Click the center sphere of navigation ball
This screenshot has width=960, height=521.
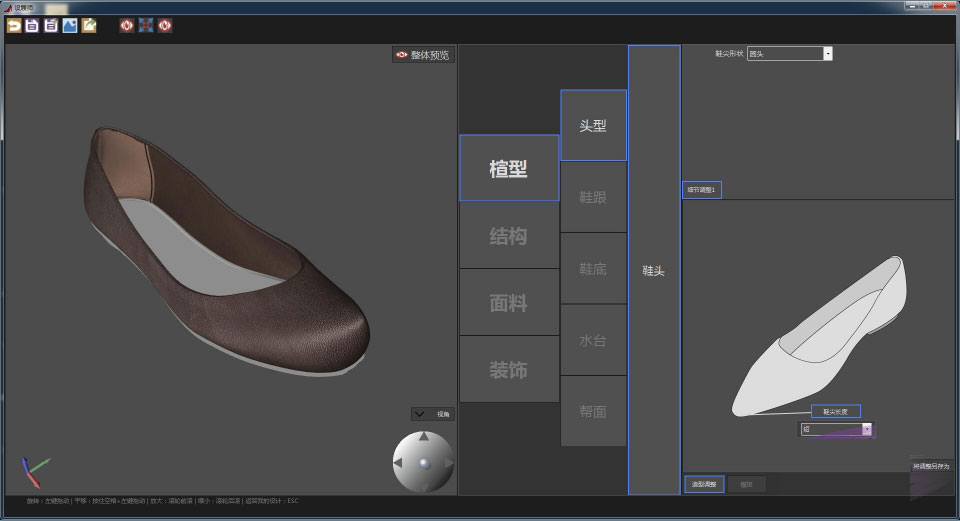[423, 463]
